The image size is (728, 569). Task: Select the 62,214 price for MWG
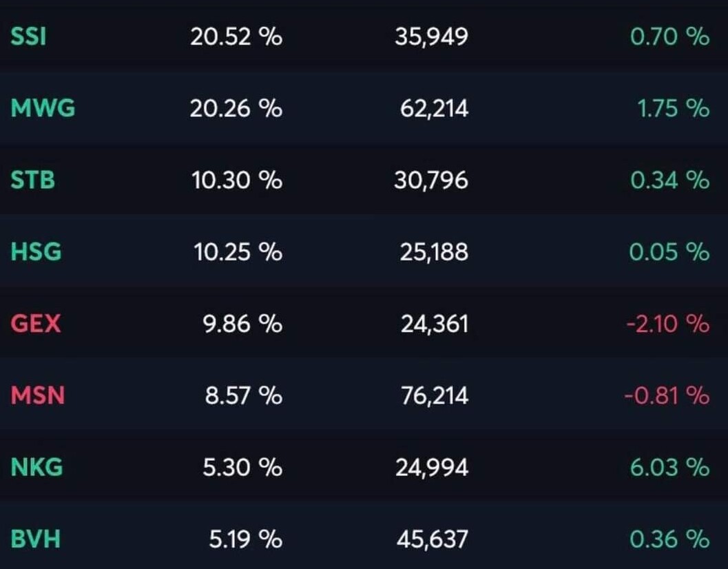(x=434, y=108)
